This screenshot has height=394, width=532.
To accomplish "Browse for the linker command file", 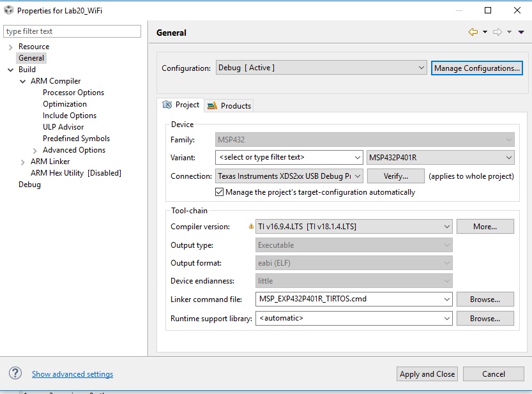I will [x=485, y=299].
